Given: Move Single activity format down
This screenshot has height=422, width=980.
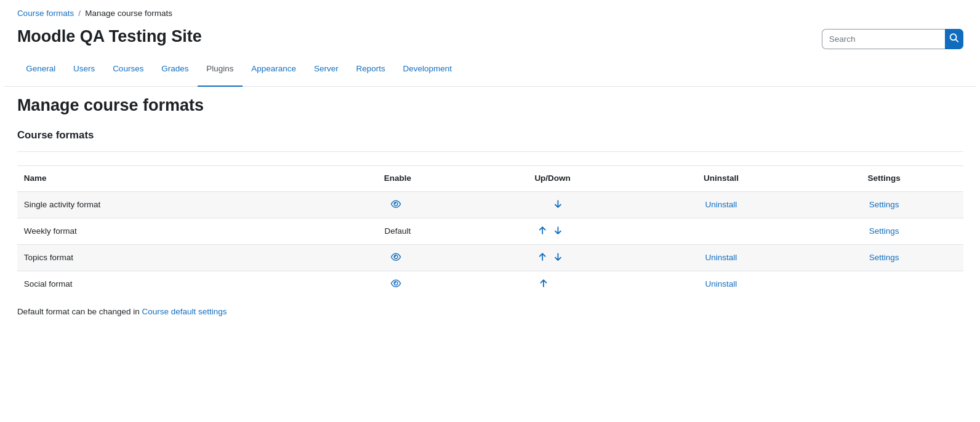Looking at the screenshot, I should pyautogui.click(x=558, y=204).
